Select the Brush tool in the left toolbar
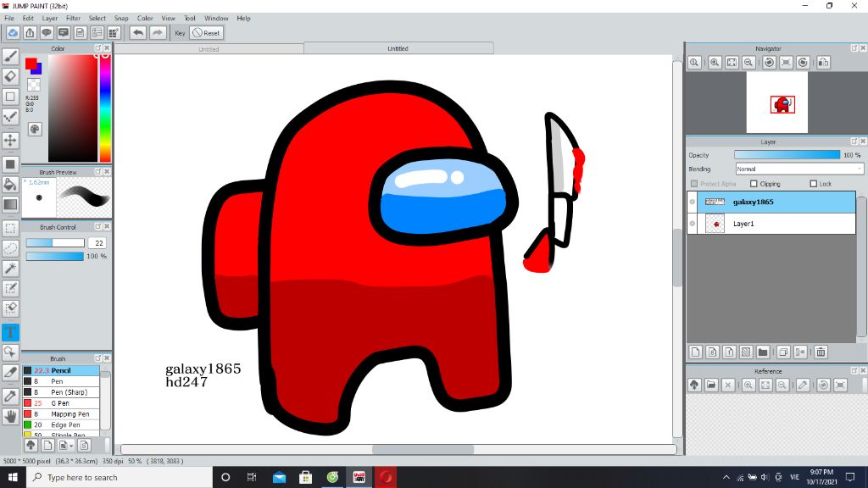 pyautogui.click(x=10, y=57)
